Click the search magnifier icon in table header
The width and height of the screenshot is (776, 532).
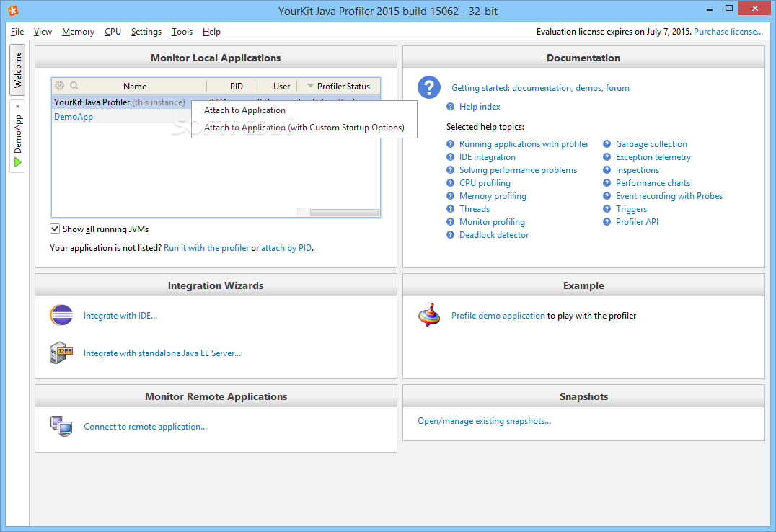pos(74,86)
